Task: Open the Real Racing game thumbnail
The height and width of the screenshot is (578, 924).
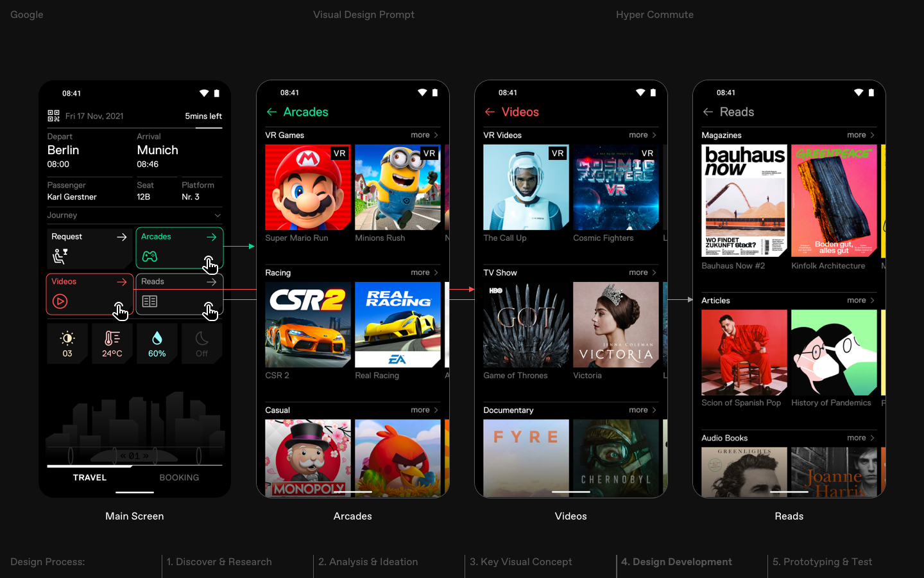Action: coord(398,324)
